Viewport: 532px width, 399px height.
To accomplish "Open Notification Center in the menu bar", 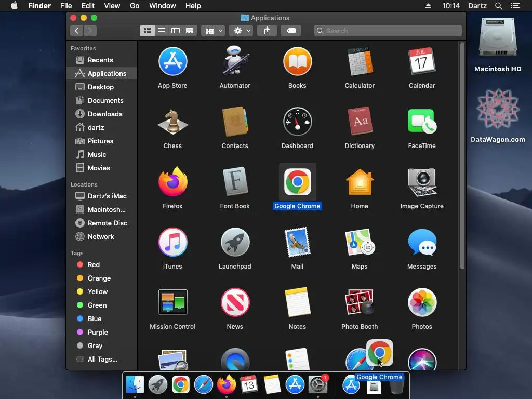I will [515, 6].
